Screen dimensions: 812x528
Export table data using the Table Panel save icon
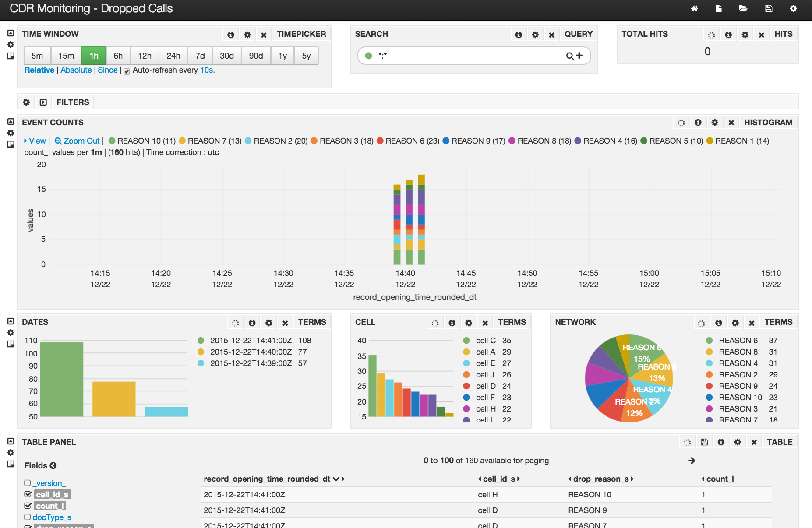(x=704, y=442)
